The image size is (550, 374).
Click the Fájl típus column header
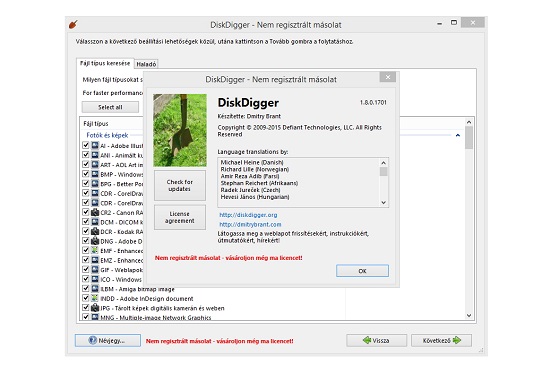(96, 123)
